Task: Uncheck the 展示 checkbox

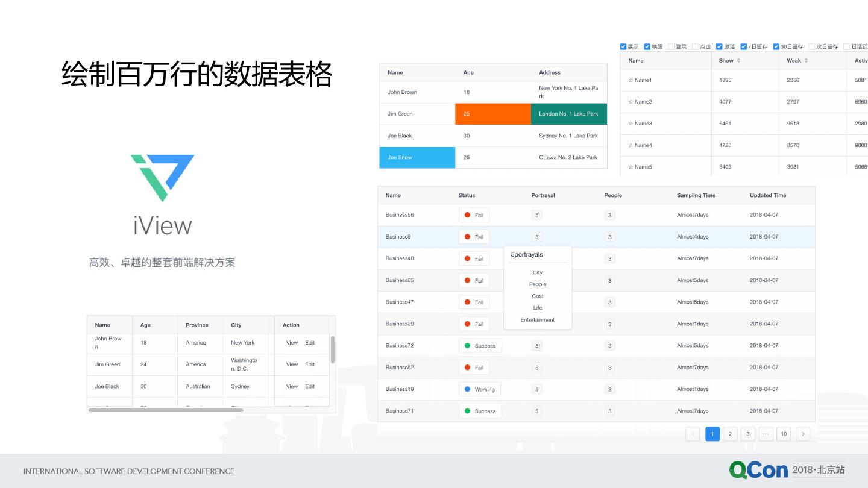Action: click(x=623, y=46)
